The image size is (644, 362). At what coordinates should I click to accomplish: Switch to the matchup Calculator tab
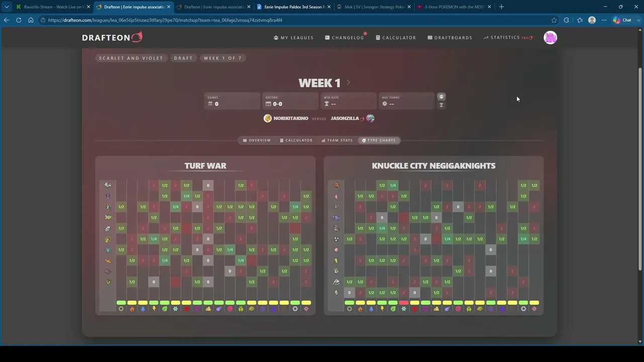(x=296, y=140)
